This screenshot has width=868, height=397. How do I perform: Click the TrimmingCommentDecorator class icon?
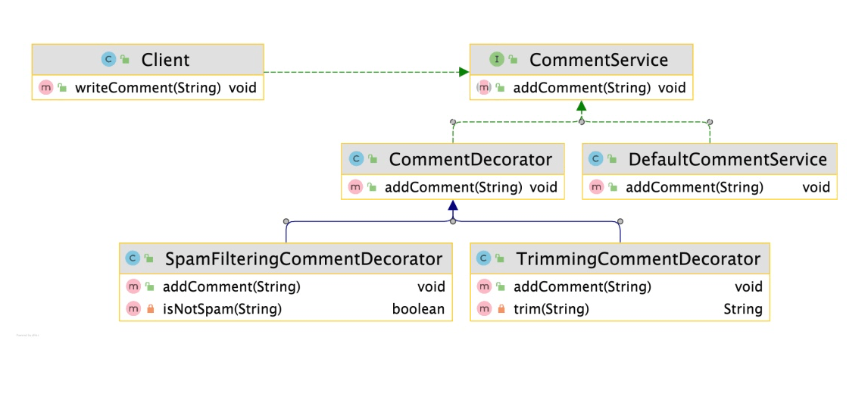484,259
